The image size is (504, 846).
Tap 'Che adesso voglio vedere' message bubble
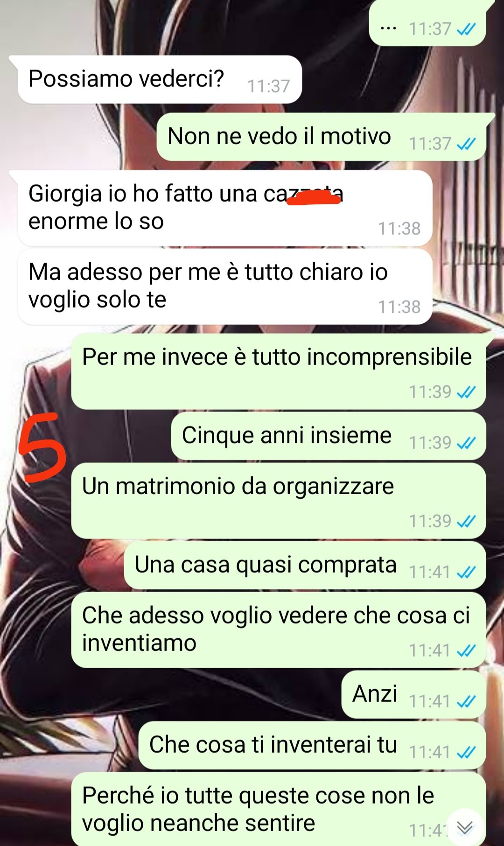(x=279, y=630)
